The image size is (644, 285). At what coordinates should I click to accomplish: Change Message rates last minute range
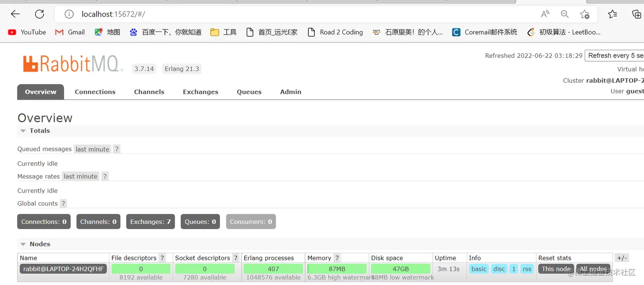(x=80, y=176)
